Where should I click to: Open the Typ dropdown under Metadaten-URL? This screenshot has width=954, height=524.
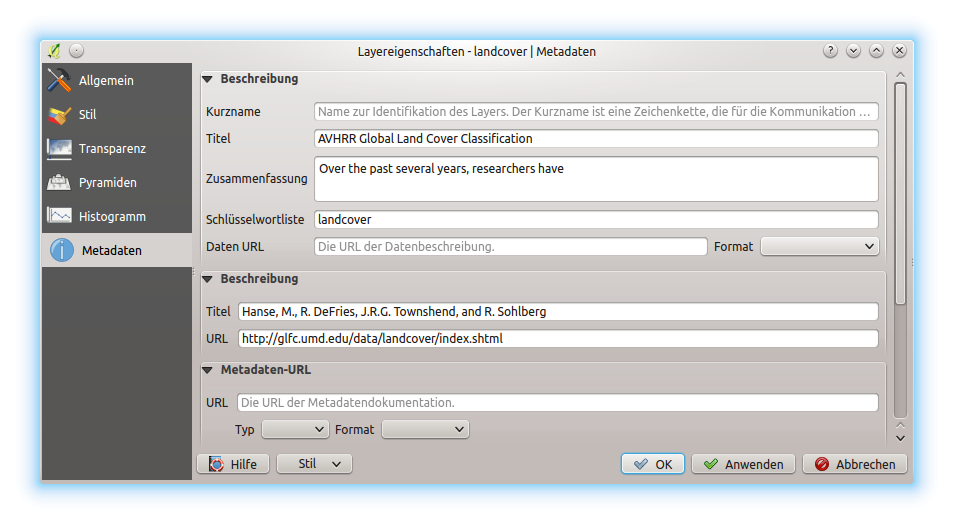pos(295,429)
